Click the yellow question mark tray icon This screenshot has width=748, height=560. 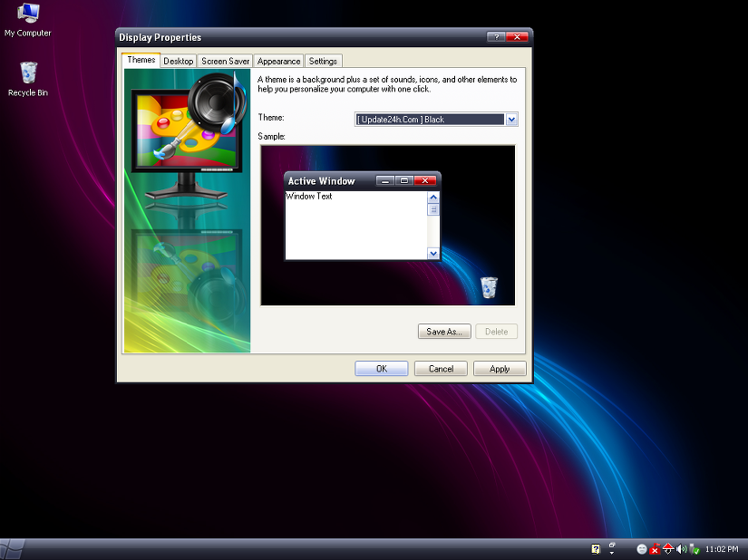[x=596, y=549]
